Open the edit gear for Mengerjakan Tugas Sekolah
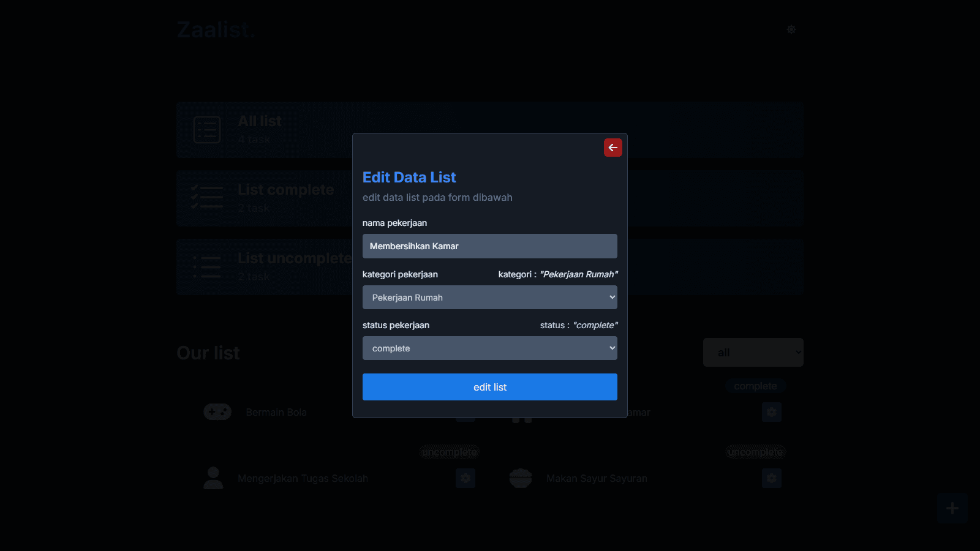This screenshot has width=980, height=551. pyautogui.click(x=466, y=478)
